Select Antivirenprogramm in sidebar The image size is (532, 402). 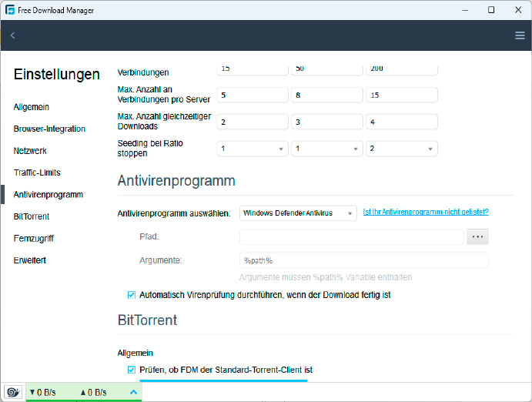(x=49, y=194)
